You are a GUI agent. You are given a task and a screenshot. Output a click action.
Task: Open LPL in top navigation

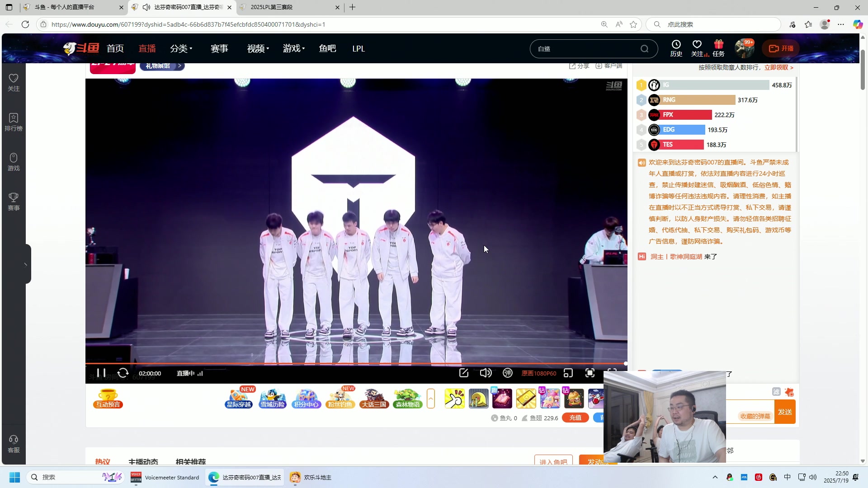pyautogui.click(x=359, y=48)
